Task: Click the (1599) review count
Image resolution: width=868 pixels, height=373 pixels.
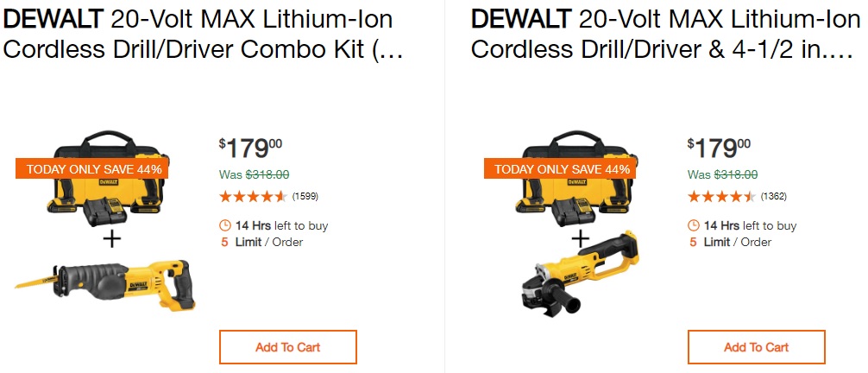Action: click(305, 197)
